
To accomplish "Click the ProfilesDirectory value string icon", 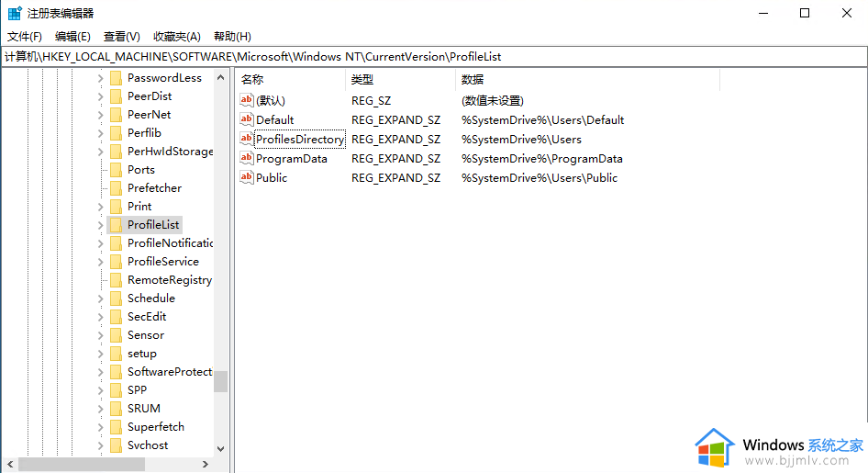I will (246, 139).
